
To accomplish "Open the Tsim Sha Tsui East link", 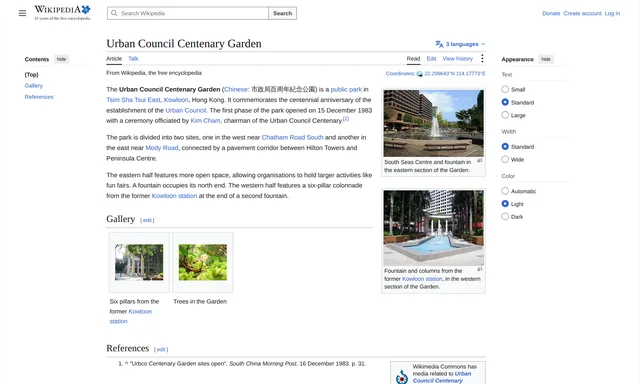I will (x=133, y=100).
